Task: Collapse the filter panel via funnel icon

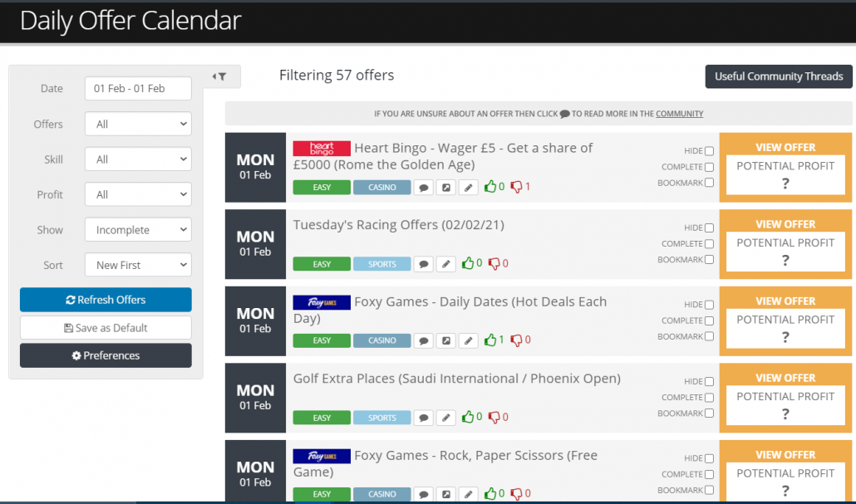Action: pyautogui.click(x=219, y=77)
